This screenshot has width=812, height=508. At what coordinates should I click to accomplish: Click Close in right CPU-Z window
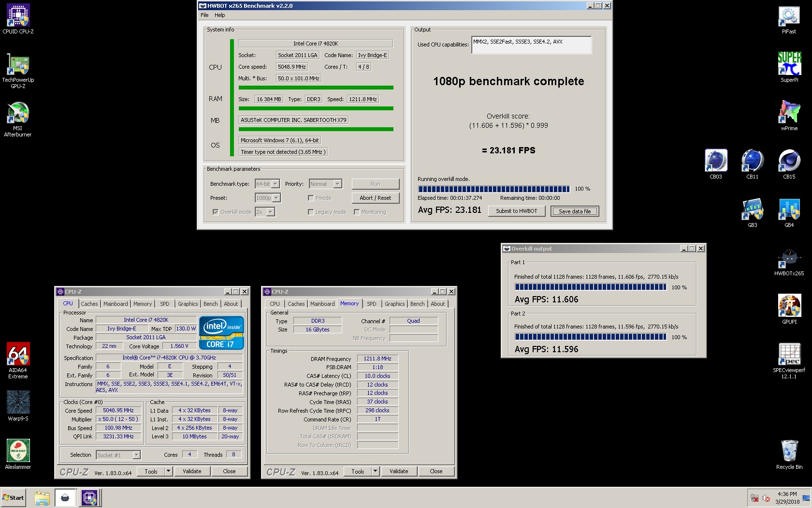click(436, 471)
